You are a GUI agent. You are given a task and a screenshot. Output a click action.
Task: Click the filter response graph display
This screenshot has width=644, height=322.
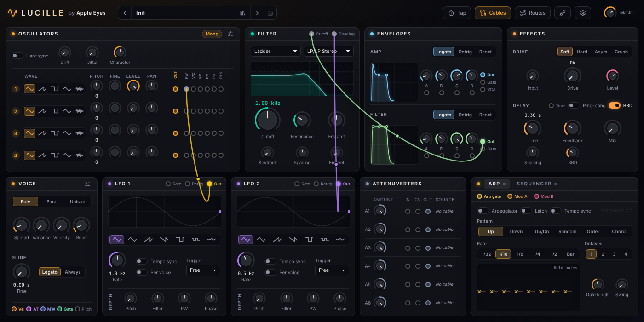302,79
